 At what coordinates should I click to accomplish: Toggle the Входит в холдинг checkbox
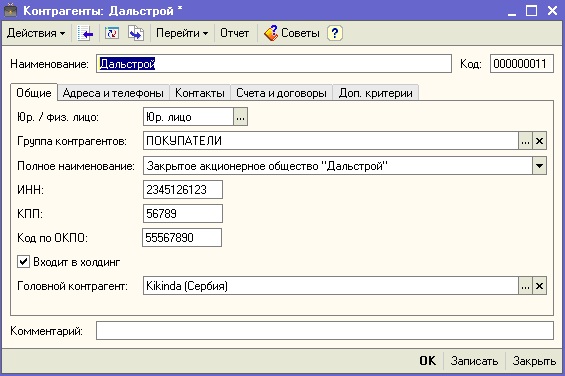tap(23, 261)
